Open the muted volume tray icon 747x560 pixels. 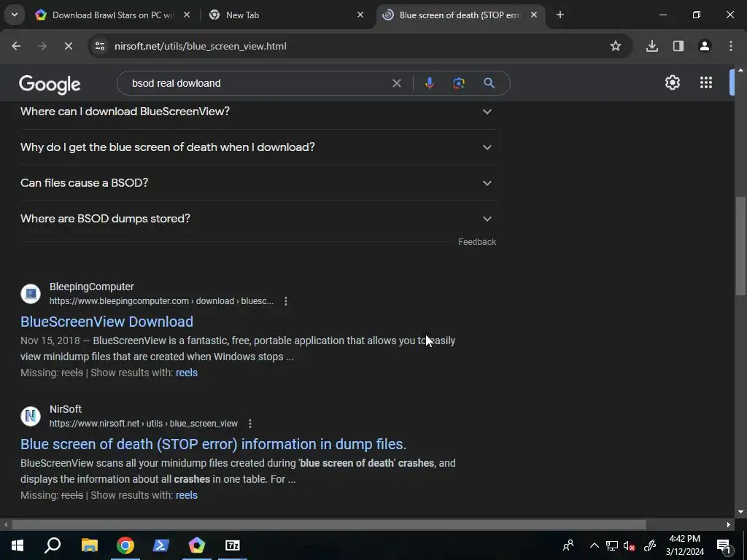click(630, 545)
